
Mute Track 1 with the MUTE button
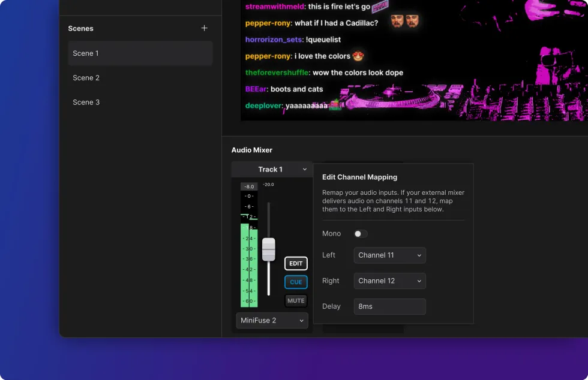pyautogui.click(x=295, y=300)
